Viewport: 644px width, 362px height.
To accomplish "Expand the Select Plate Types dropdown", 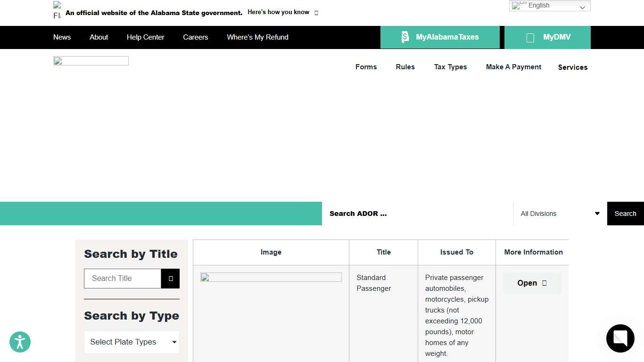I will point(132,342).
